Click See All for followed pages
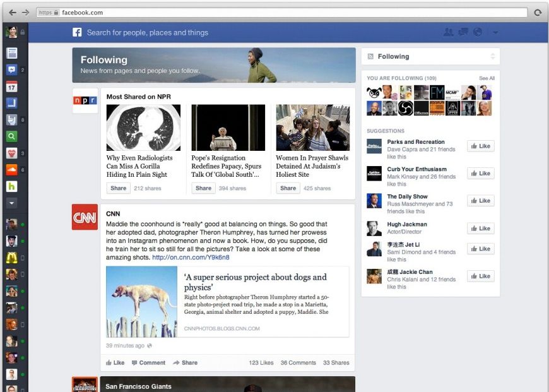The width and height of the screenshot is (549, 392). point(487,78)
